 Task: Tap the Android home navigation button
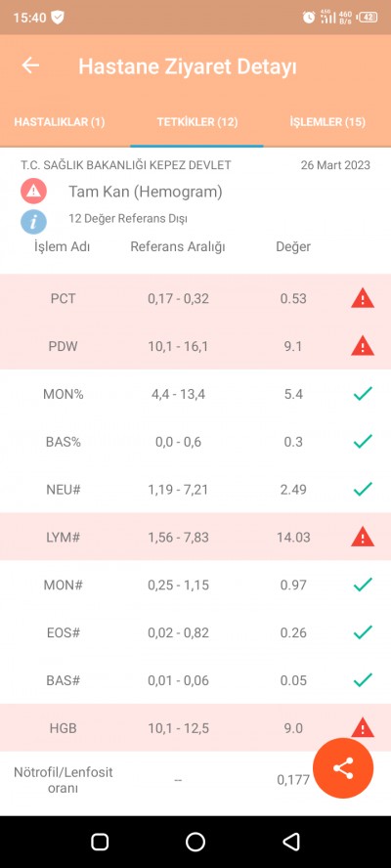pos(195,842)
